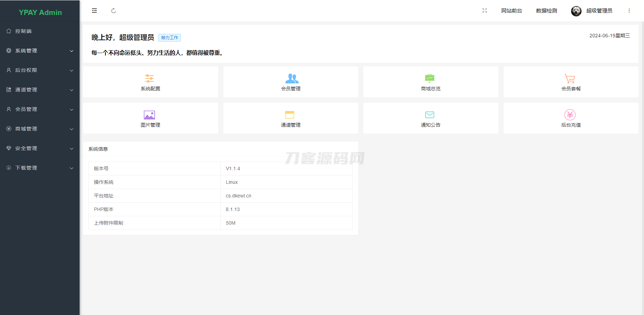Click the 后台充值 yen icon
The image size is (644, 315).
570,114
